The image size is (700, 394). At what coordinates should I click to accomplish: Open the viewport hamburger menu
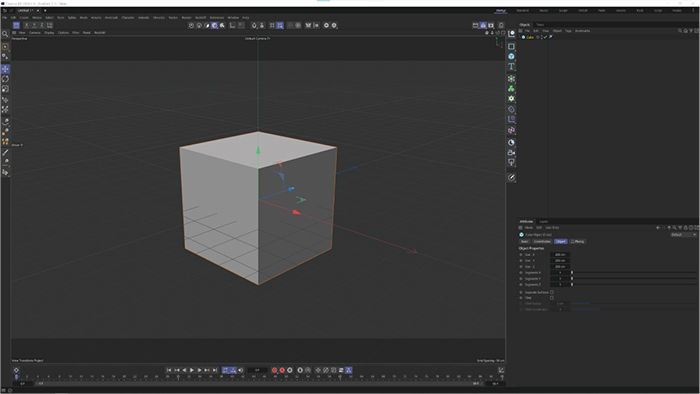point(14,33)
